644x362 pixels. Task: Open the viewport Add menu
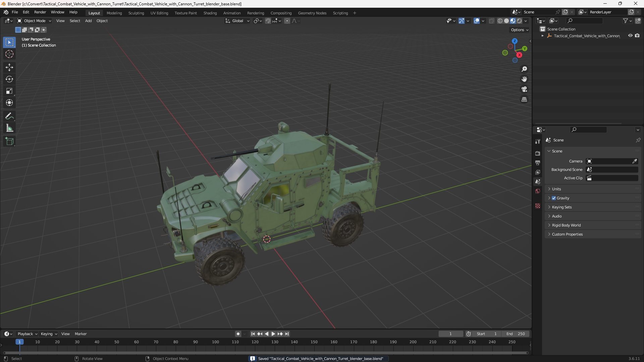[88, 21]
